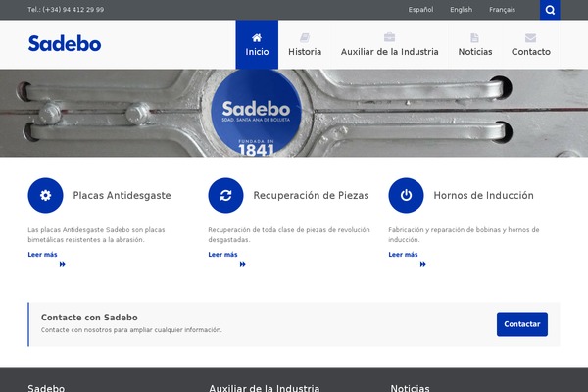Screen dimensions: 588x392
Task: Click the footer Noticias heading
Action: (x=411, y=388)
